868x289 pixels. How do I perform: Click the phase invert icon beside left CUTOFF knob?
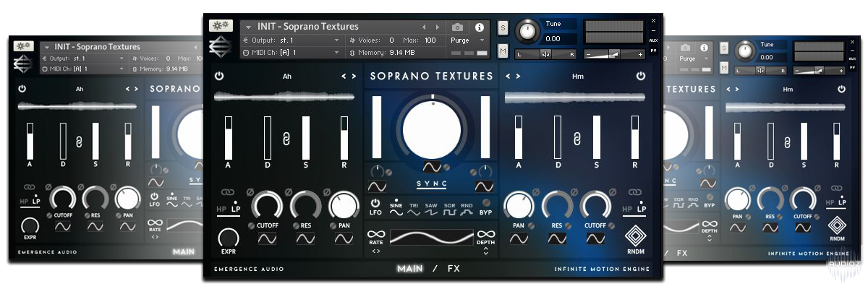(252, 192)
